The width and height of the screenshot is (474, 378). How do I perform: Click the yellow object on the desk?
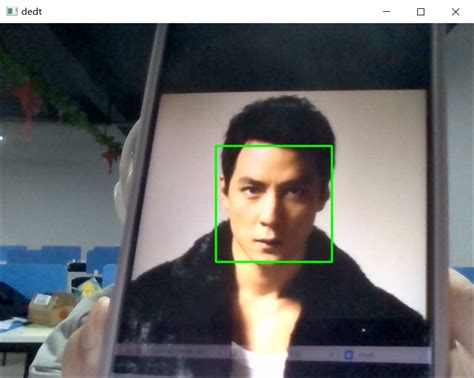(x=89, y=288)
